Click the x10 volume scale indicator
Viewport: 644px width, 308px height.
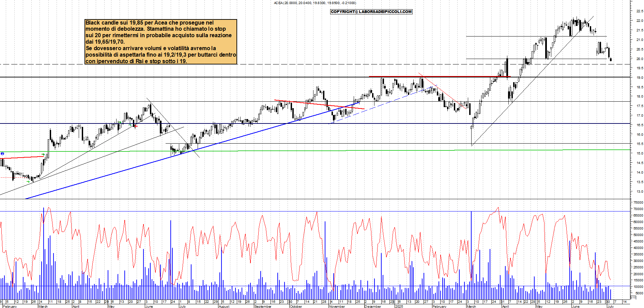pos(633,297)
